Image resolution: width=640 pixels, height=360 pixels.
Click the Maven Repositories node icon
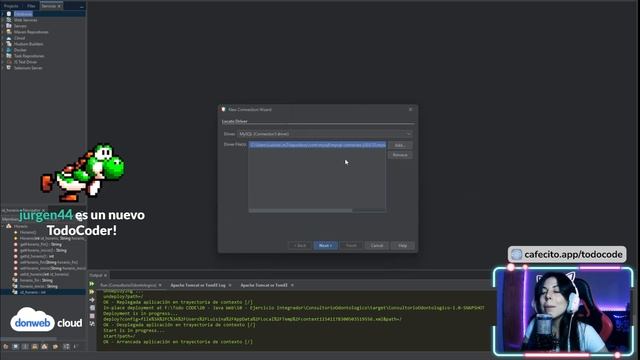click(9, 32)
